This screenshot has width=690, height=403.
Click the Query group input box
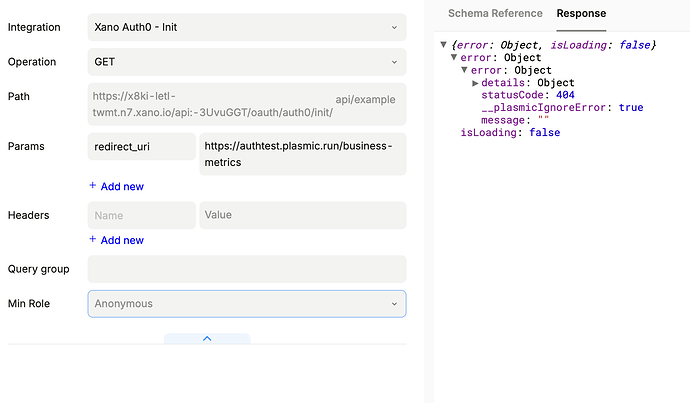tap(246, 269)
